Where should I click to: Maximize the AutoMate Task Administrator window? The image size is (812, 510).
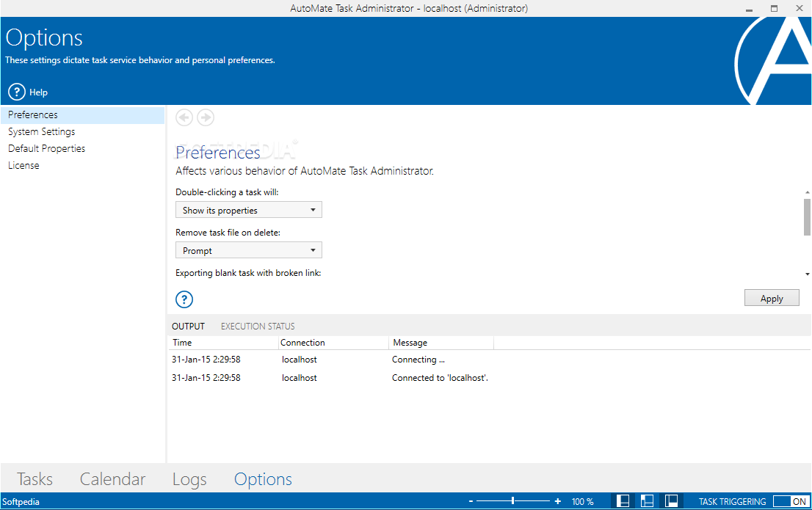[775, 8]
